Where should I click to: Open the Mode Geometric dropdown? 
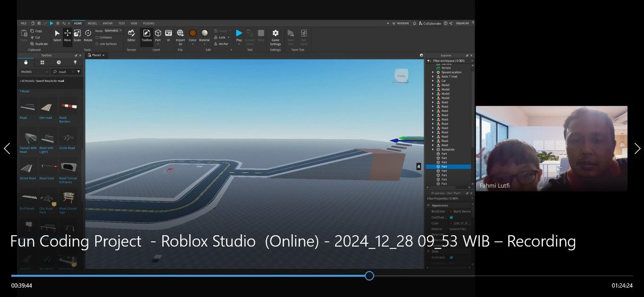click(x=113, y=31)
